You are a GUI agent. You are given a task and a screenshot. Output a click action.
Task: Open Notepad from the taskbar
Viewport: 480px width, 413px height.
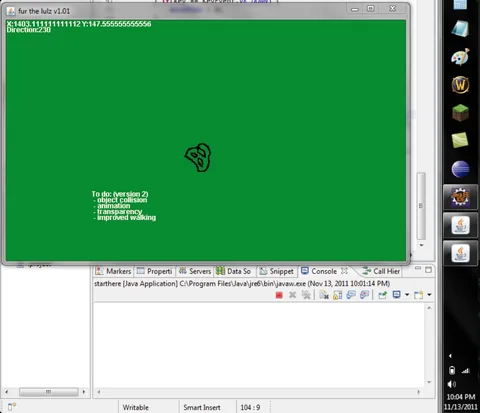point(460,29)
